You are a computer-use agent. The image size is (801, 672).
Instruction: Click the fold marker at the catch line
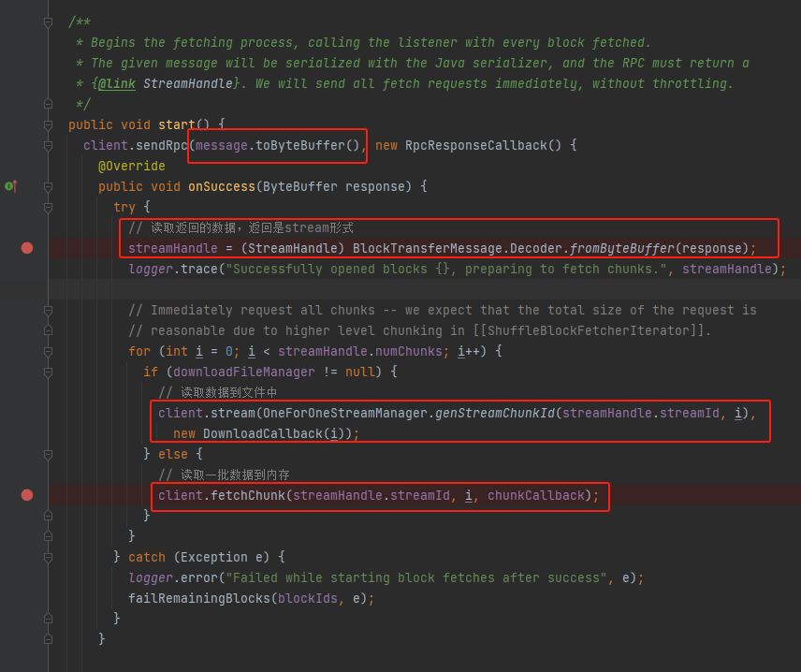tap(48, 557)
